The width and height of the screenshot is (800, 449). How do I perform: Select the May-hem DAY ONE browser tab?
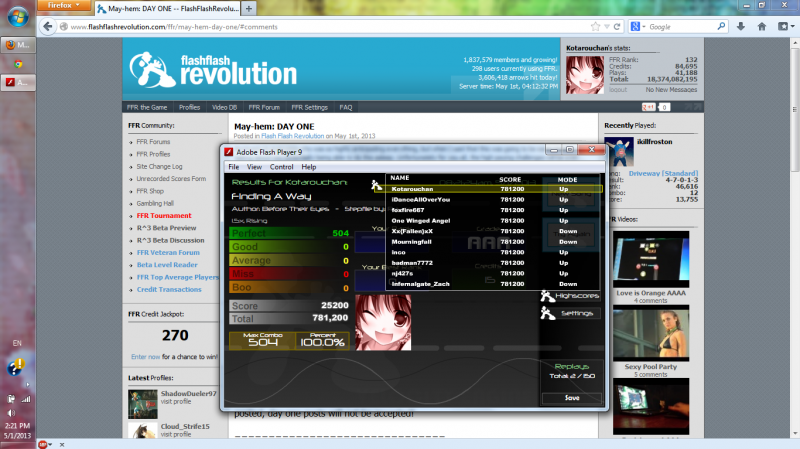168,9
